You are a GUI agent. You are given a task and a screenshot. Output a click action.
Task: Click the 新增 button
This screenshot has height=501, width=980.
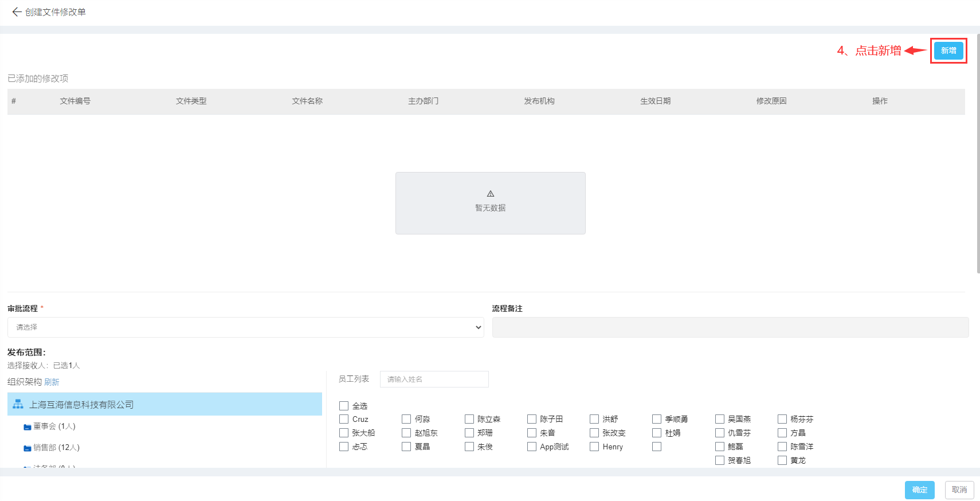[948, 50]
